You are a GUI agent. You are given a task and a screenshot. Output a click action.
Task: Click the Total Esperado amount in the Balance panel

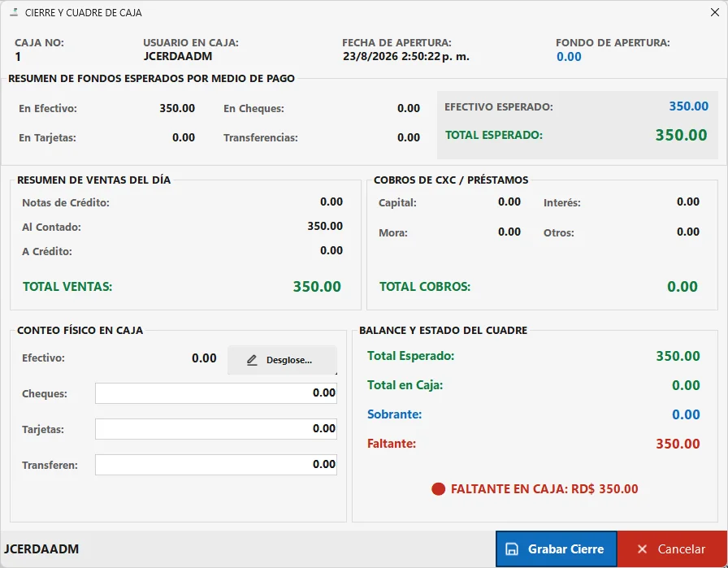point(678,356)
